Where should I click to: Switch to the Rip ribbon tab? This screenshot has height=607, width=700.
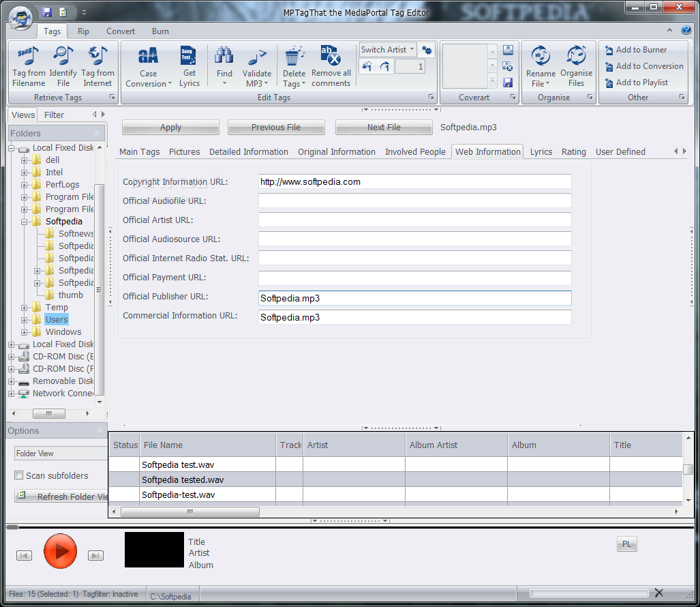pos(83,31)
